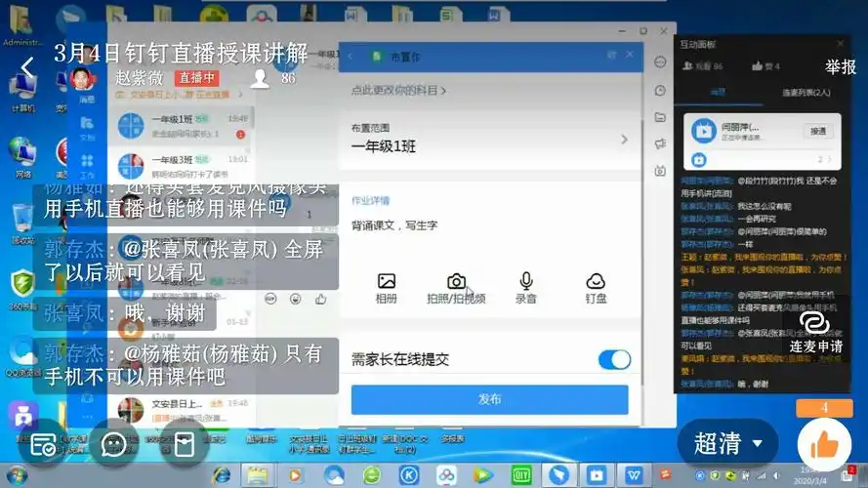The width and height of the screenshot is (868, 488).
Task: Click the 作业详情 text '背诵课文，写生字' field
Action: click(394, 225)
